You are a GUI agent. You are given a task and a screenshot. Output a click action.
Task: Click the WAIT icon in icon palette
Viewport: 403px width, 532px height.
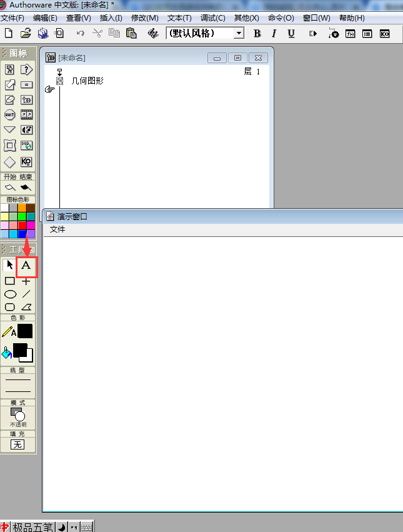click(10, 114)
